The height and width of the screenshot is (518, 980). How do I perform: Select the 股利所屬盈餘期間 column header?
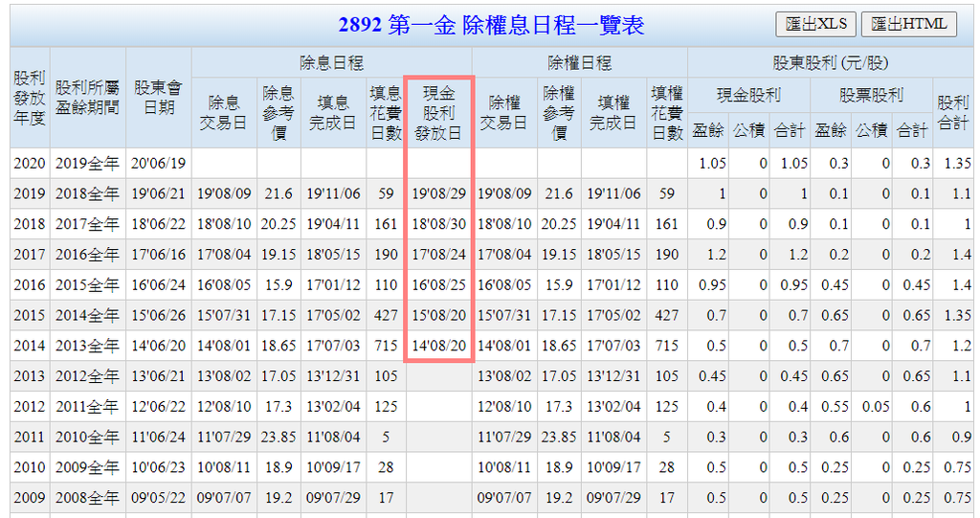click(87, 98)
